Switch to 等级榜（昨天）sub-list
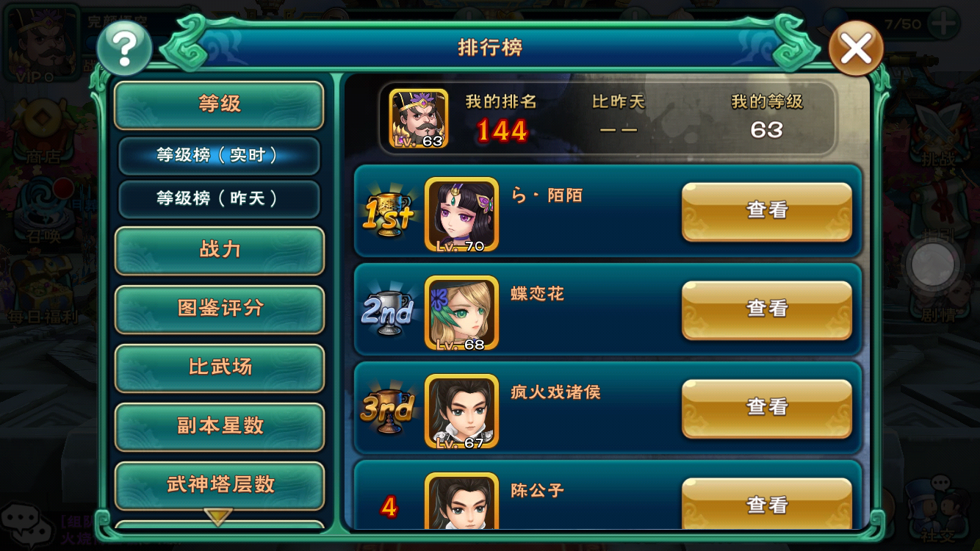This screenshot has height=551, width=980. pyautogui.click(x=219, y=199)
